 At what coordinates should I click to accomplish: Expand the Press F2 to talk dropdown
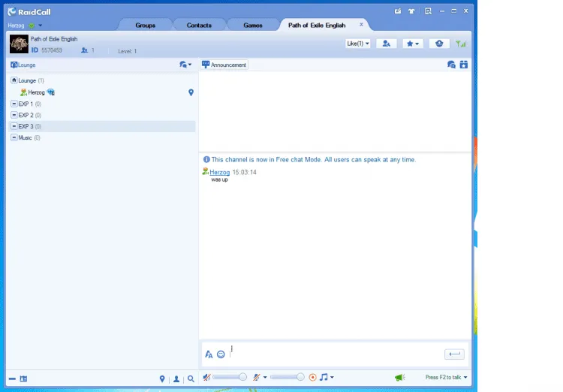pos(446,377)
